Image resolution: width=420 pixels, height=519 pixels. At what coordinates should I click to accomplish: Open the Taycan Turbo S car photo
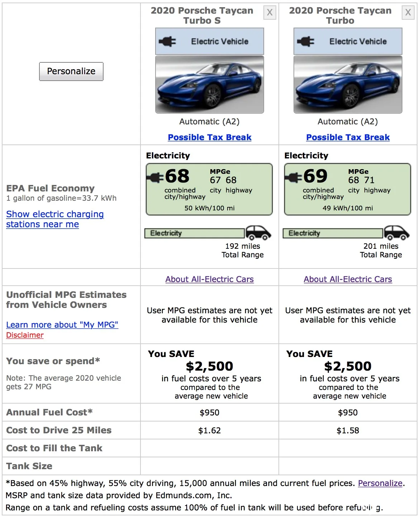tap(210, 85)
